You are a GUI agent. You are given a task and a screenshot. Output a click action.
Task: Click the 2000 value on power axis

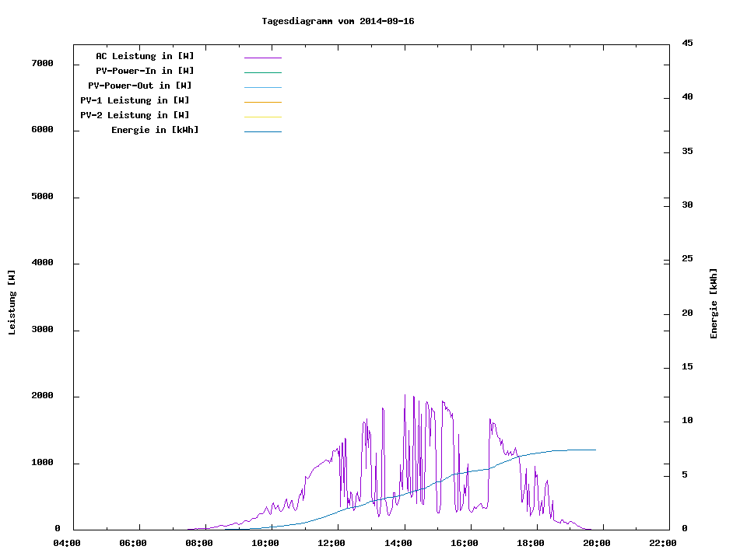[42, 396]
